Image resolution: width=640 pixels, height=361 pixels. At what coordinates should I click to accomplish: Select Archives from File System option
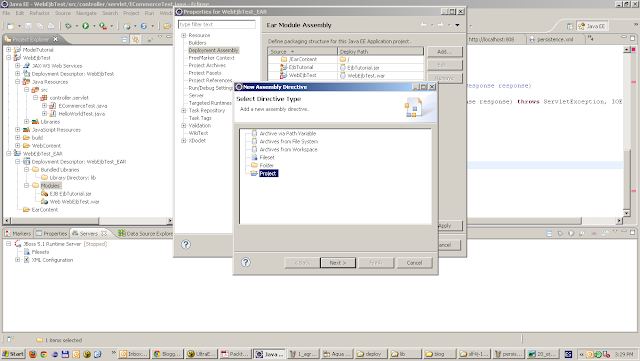point(289,141)
